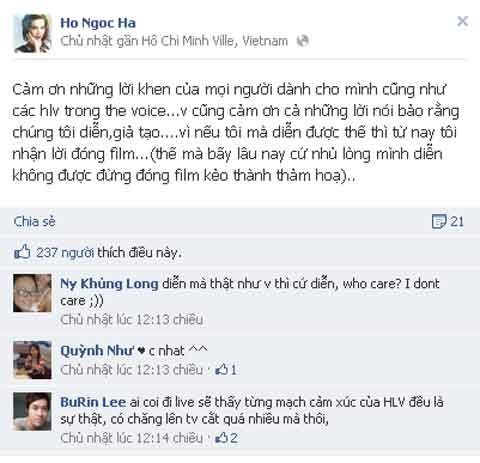Click Ny Khủng Long's avatar thumbnail
480x463 pixels.
click(x=32, y=293)
